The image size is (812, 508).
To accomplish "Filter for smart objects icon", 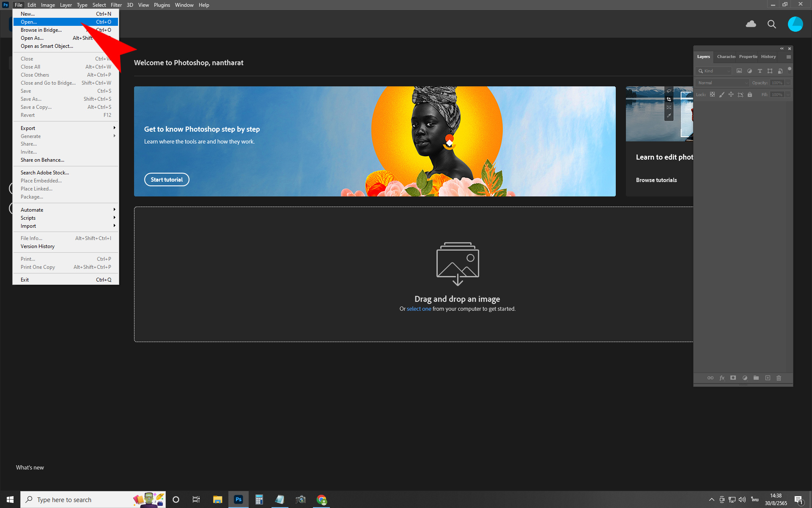I will [x=780, y=71].
